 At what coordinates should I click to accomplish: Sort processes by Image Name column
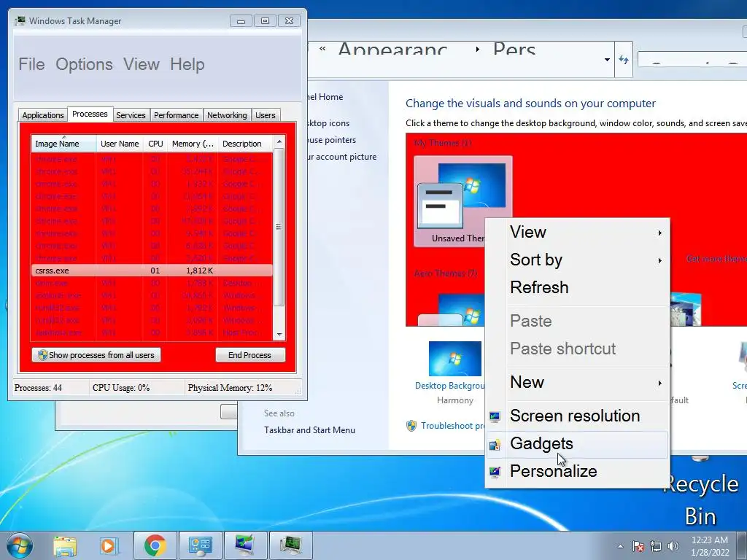pyautogui.click(x=64, y=144)
